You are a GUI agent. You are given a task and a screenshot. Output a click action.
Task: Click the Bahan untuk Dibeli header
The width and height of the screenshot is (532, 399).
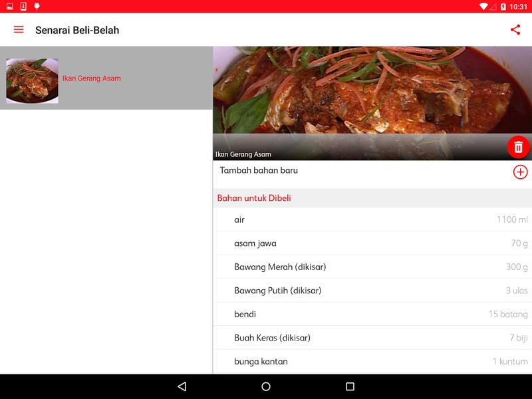(372, 198)
